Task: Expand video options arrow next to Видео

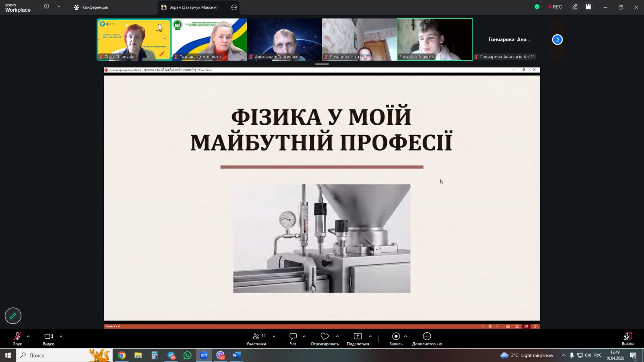Action: (61, 336)
